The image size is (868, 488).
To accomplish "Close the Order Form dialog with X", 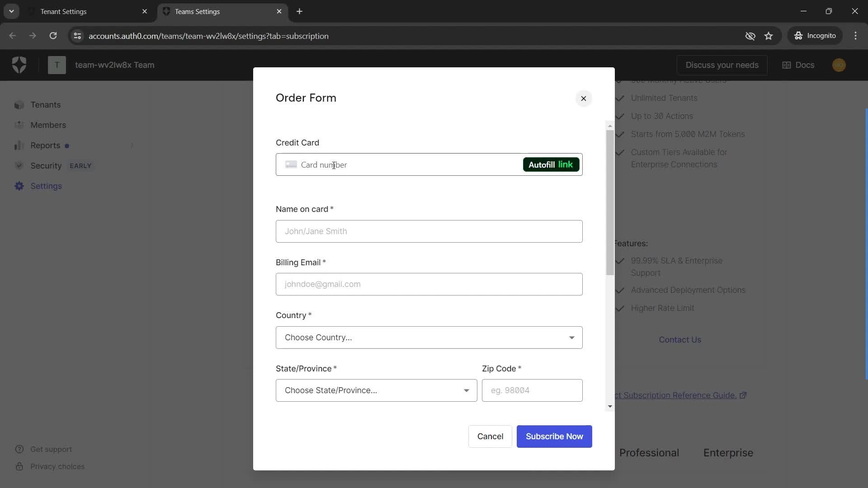I will (x=583, y=99).
